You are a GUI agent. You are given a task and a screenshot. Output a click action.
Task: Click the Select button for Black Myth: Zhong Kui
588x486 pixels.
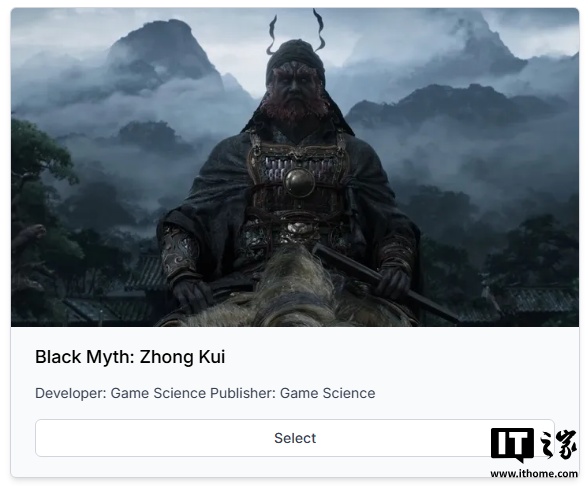(x=295, y=438)
